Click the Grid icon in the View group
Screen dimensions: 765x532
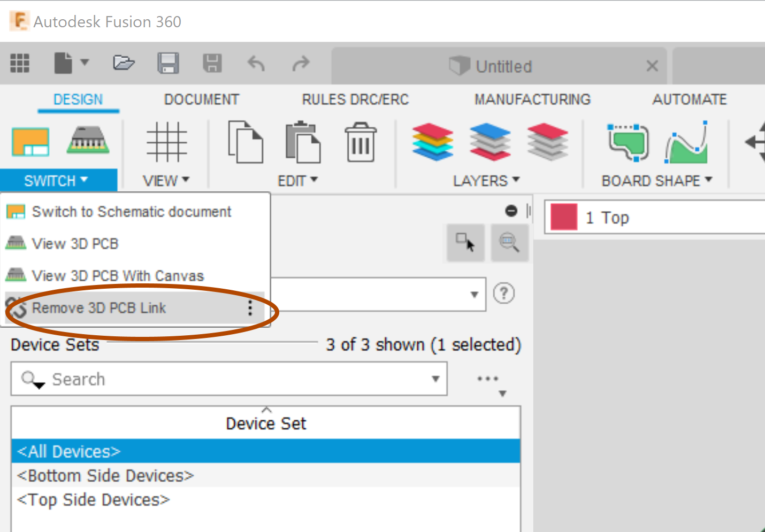(x=166, y=141)
